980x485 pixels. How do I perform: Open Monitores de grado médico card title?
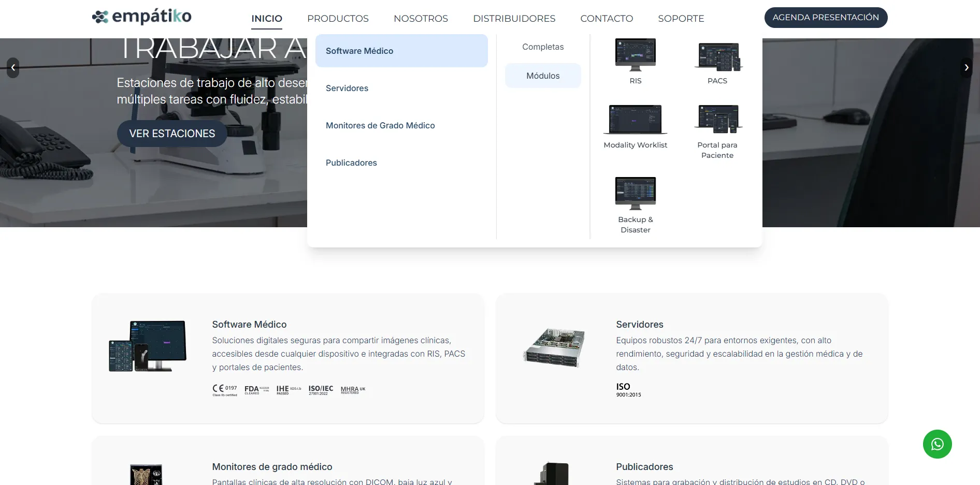pyautogui.click(x=272, y=467)
